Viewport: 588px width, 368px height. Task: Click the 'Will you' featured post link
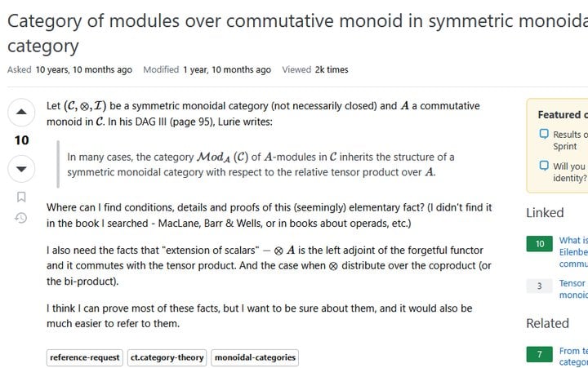570,172
